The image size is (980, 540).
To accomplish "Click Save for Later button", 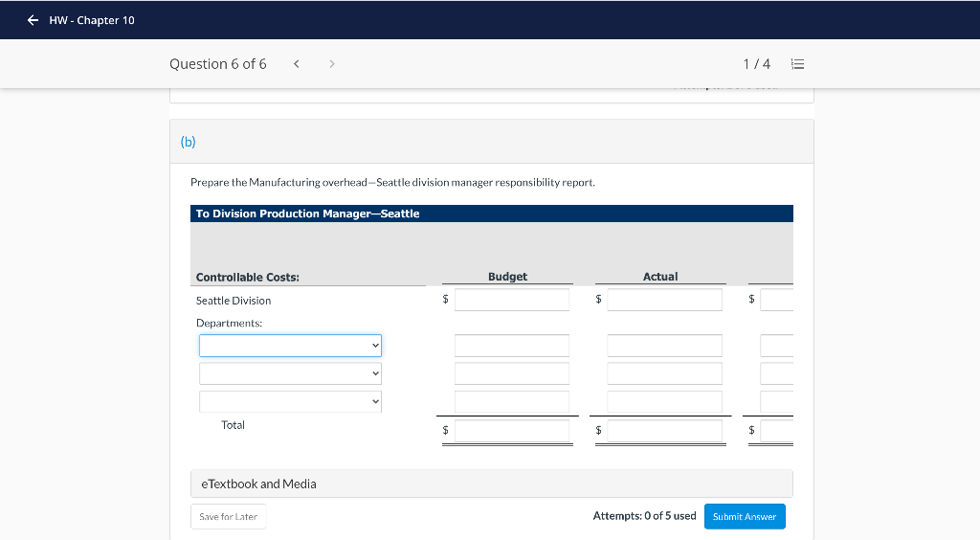I will [x=228, y=517].
